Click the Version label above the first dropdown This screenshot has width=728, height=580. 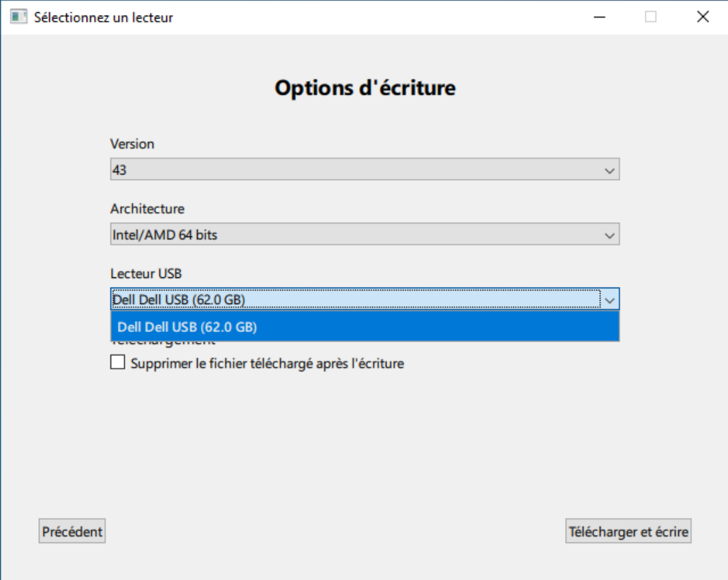tap(132, 144)
